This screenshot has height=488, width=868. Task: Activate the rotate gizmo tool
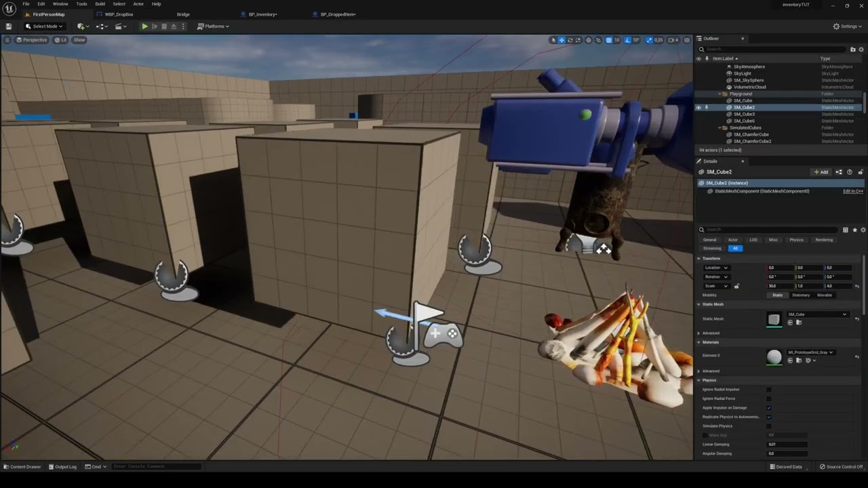point(570,40)
